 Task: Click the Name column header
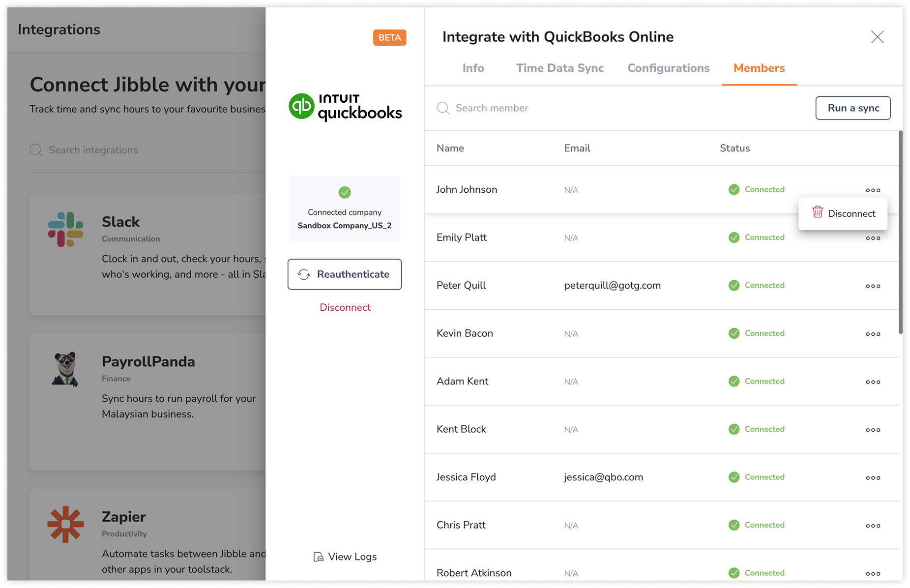pyautogui.click(x=450, y=148)
